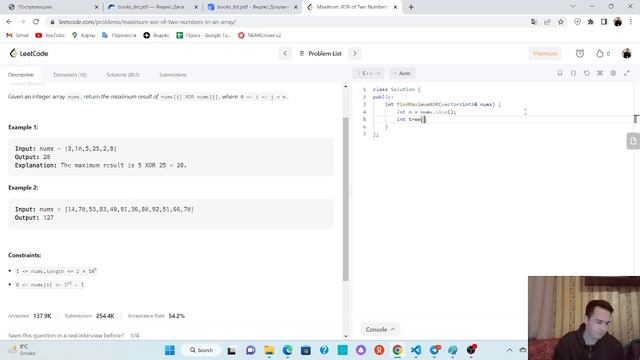
Task: Open the Windows Start menu
Action: coord(170,350)
